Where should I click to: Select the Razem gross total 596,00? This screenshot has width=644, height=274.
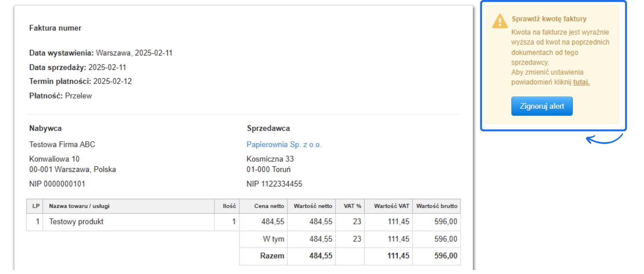tap(446, 256)
